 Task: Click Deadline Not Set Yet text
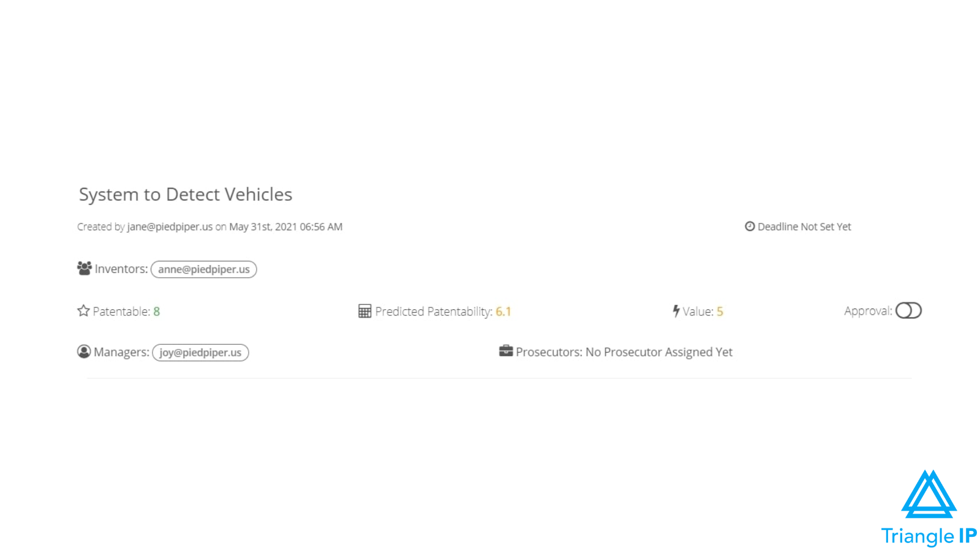click(804, 227)
